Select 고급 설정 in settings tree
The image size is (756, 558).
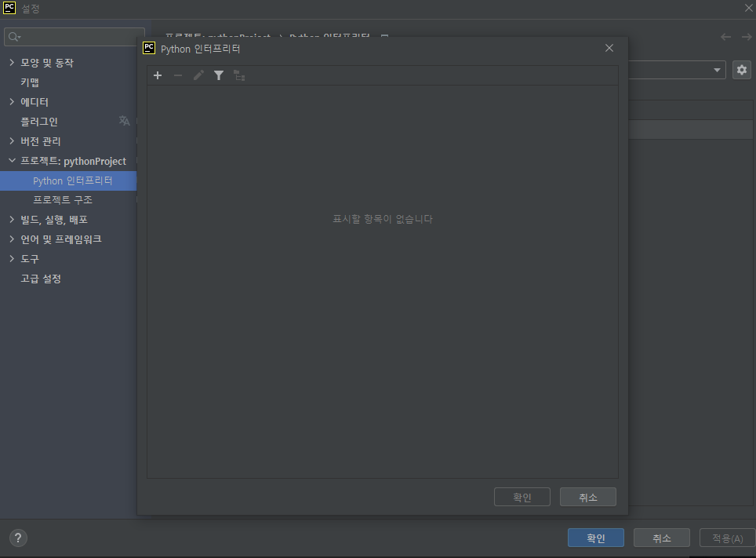[x=41, y=279]
